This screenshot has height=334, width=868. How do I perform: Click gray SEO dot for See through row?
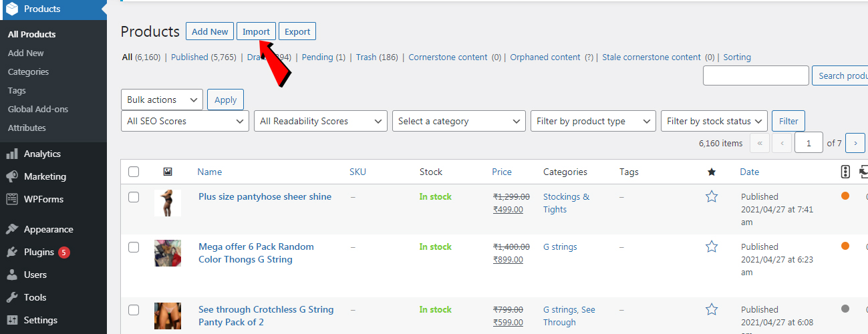845,309
